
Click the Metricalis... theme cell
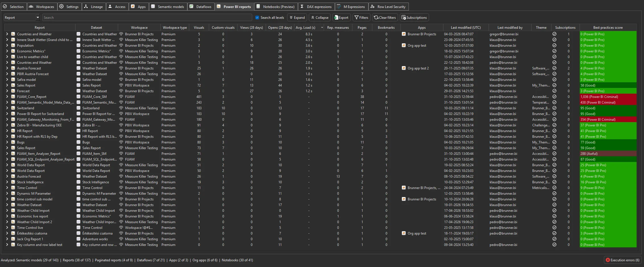pyautogui.click(x=541, y=188)
